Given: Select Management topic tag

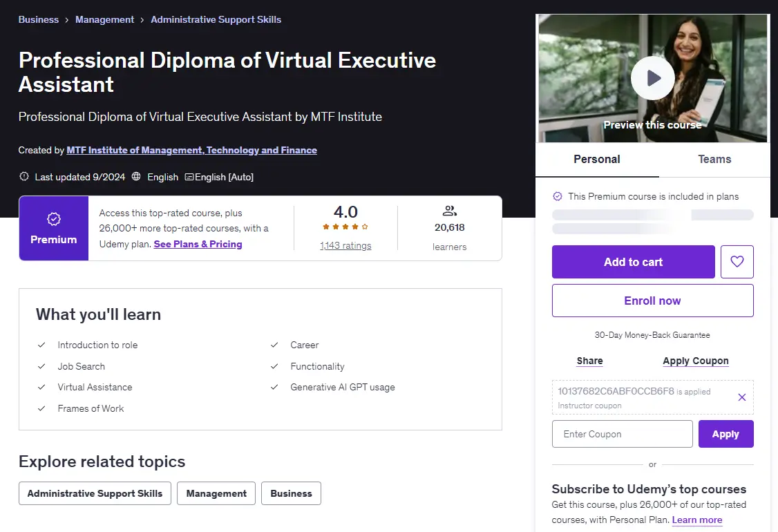Looking at the screenshot, I should (x=216, y=493).
